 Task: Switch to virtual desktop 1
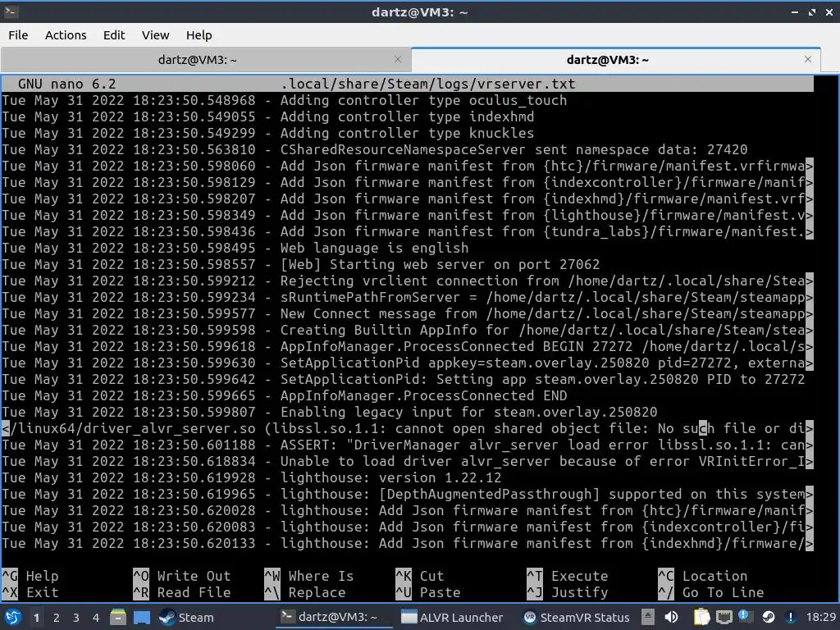pyautogui.click(x=36, y=618)
